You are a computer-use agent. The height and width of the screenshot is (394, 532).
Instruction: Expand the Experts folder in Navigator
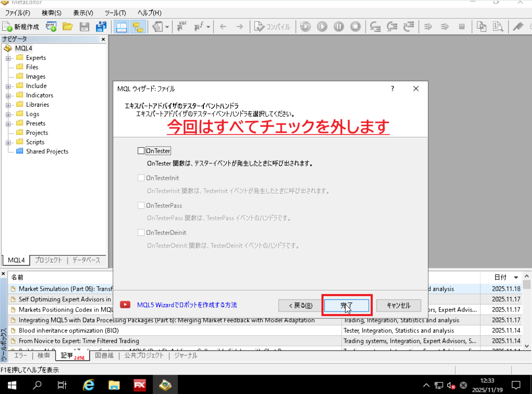tap(9, 57)
